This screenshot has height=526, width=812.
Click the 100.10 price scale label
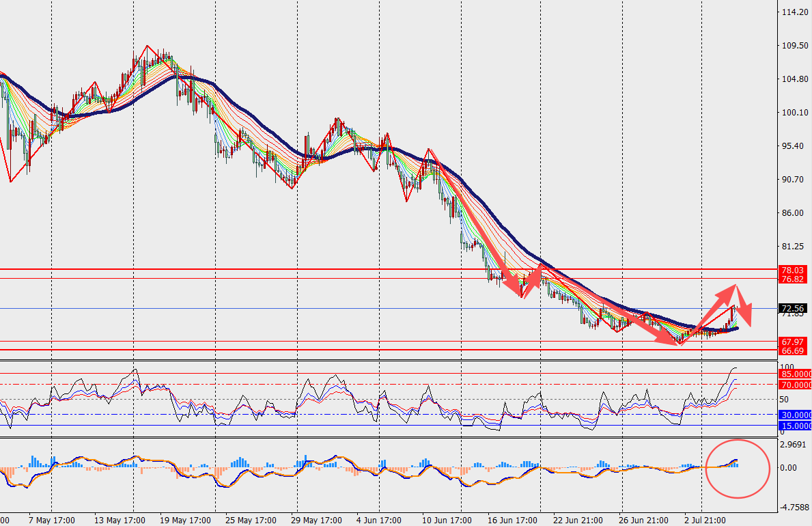pos(795,113)
